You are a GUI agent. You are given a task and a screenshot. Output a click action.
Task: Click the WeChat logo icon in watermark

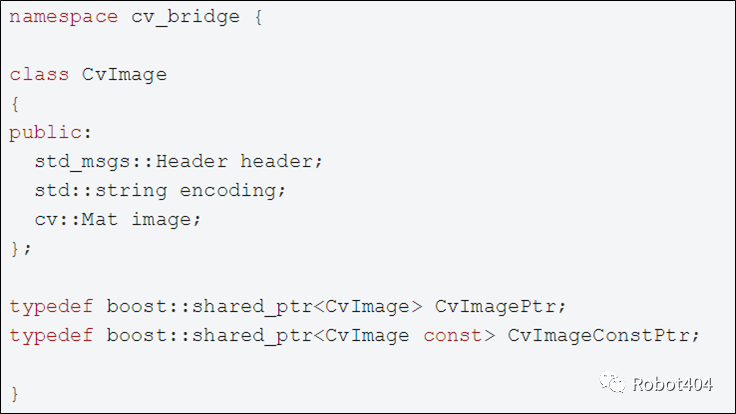(612, 383)
